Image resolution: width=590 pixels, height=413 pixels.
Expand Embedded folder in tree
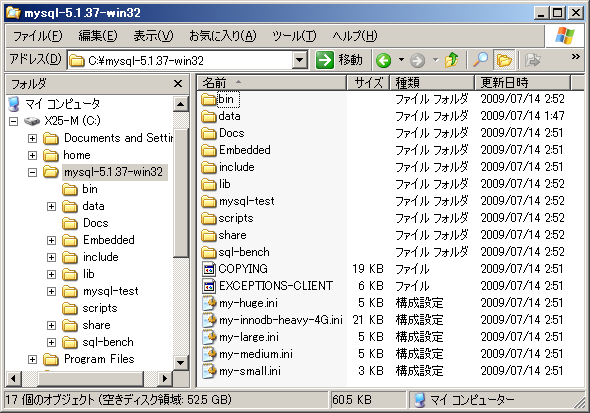pos(51,240)
